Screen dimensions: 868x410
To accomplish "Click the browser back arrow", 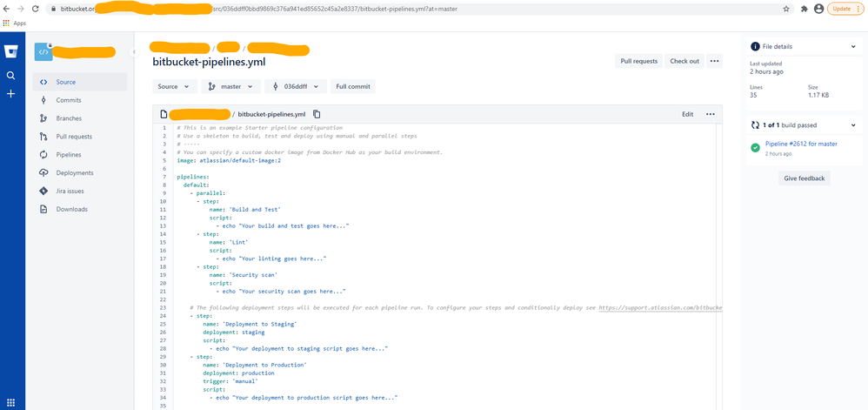I will pyautogui.click(x=7, y=9).
